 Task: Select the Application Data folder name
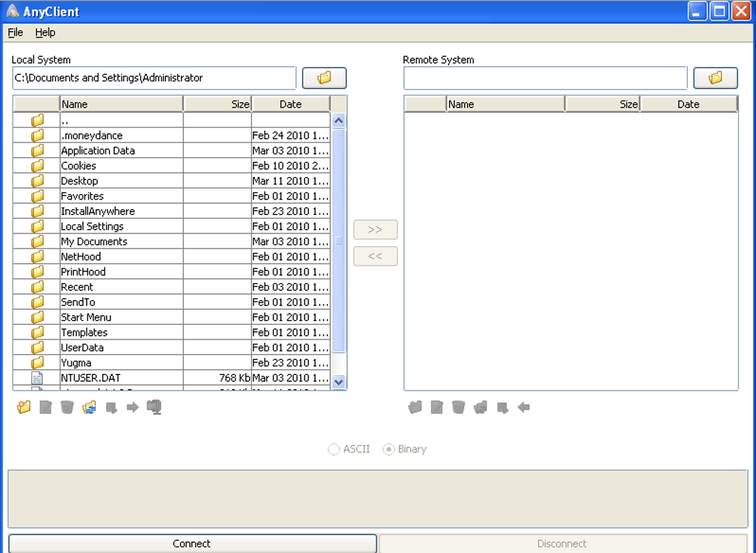tap(98, 150)
